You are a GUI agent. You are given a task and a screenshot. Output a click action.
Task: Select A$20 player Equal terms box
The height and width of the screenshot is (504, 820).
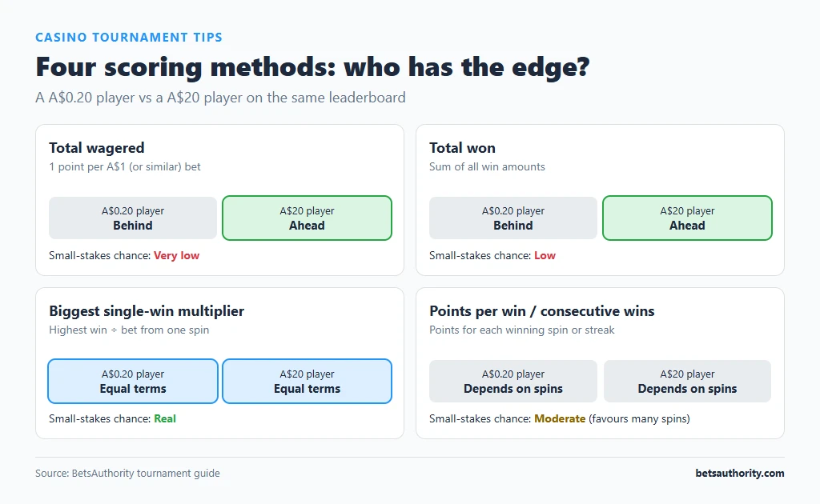click(x=307, y=382)
